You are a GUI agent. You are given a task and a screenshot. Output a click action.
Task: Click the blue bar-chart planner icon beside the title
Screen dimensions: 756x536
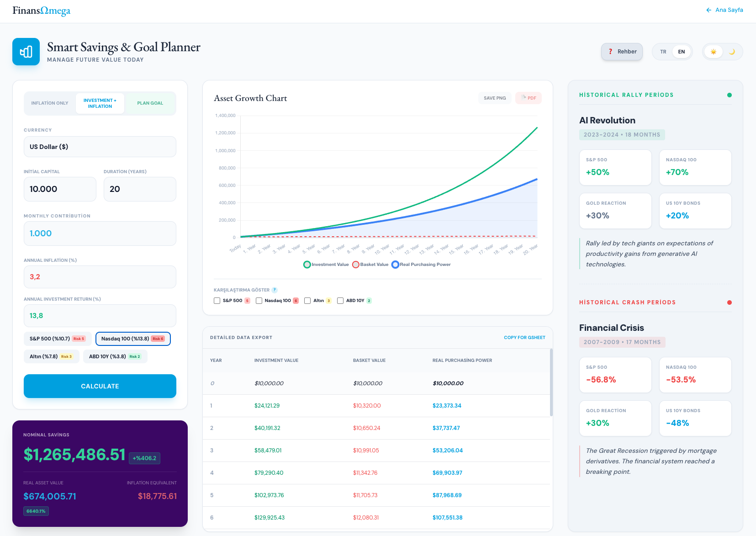[26, 52]
